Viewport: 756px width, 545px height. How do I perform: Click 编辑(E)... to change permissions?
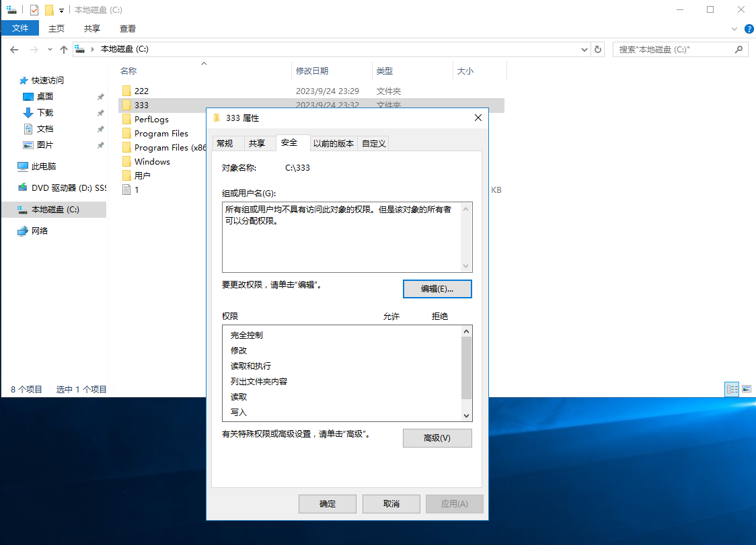coord(437,289)
